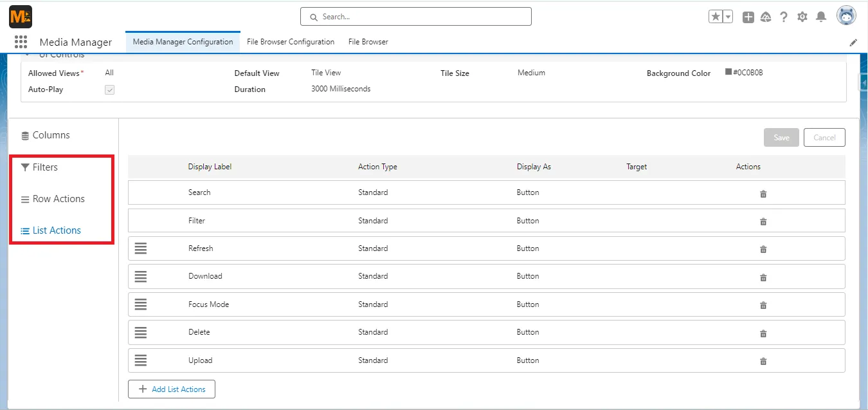Switch to the File Browser Configuration tab
868x410 pixels.
pos(291,41)
